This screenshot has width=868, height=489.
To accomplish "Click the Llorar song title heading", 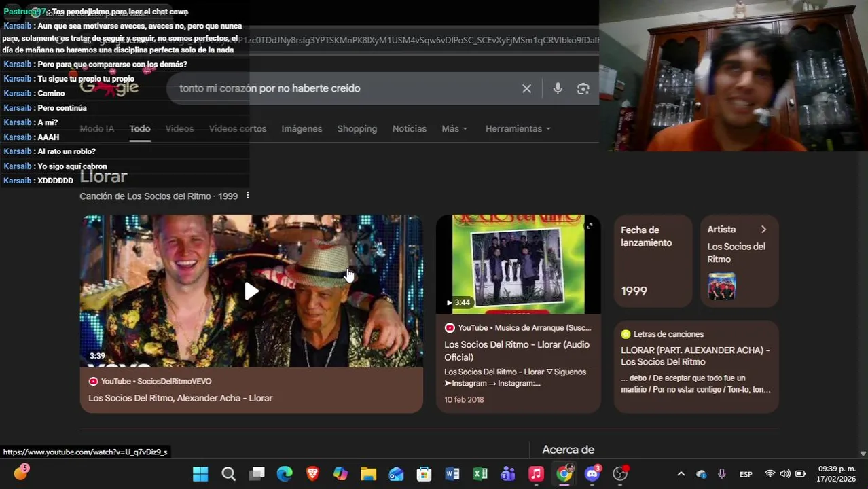I will coord(103,177).
